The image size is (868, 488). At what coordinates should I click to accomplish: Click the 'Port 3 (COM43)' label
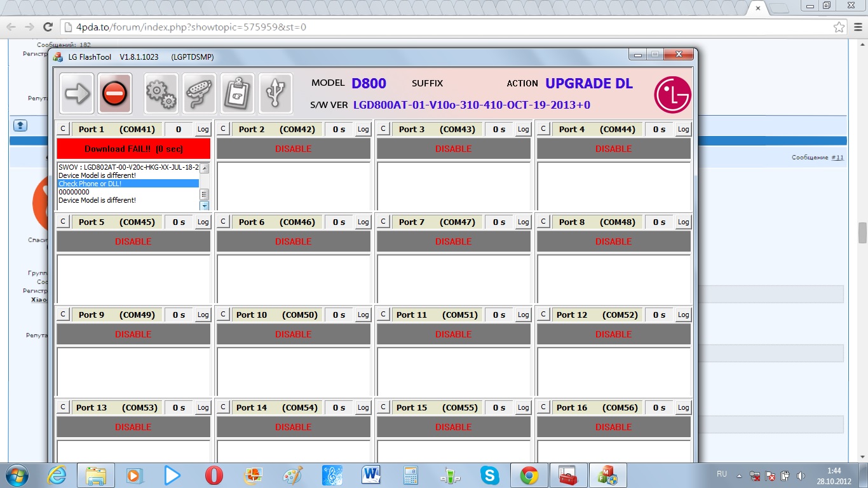click(x=437, y=129)
